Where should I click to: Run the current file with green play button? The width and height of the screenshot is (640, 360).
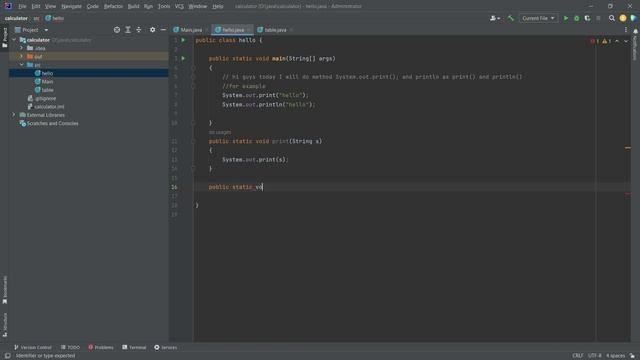566,18
